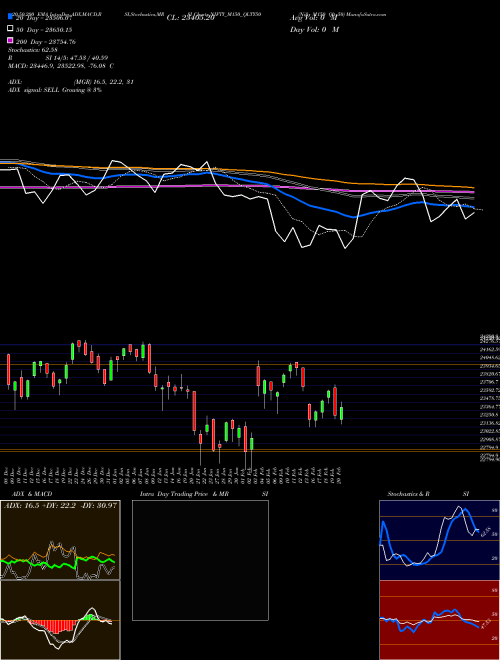Click the 'Intra Day Trading Price & MR SI' heading
Screen dimensions: 500x660
click(x=204, y=494)
